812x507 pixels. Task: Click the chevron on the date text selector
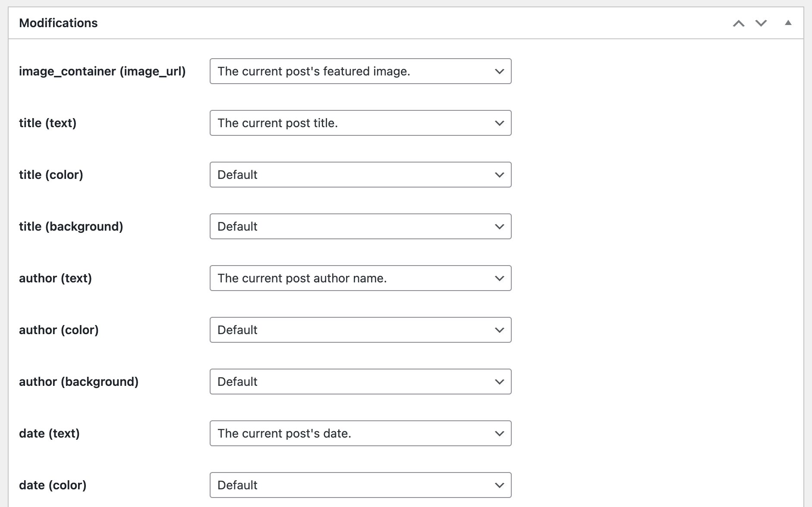(x=499, y=433)
